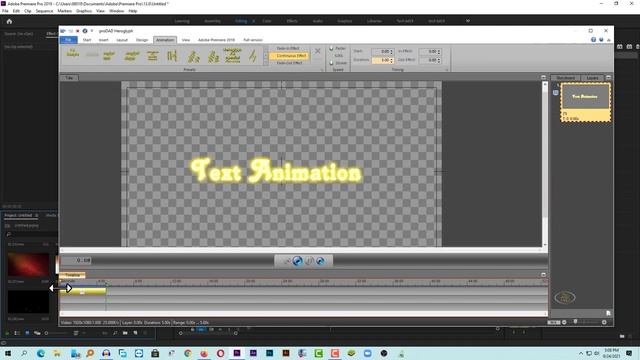Select the Timeline tab label
Image resolution: width=640 pixels, height=360 pixels.
tap(72, 275)
